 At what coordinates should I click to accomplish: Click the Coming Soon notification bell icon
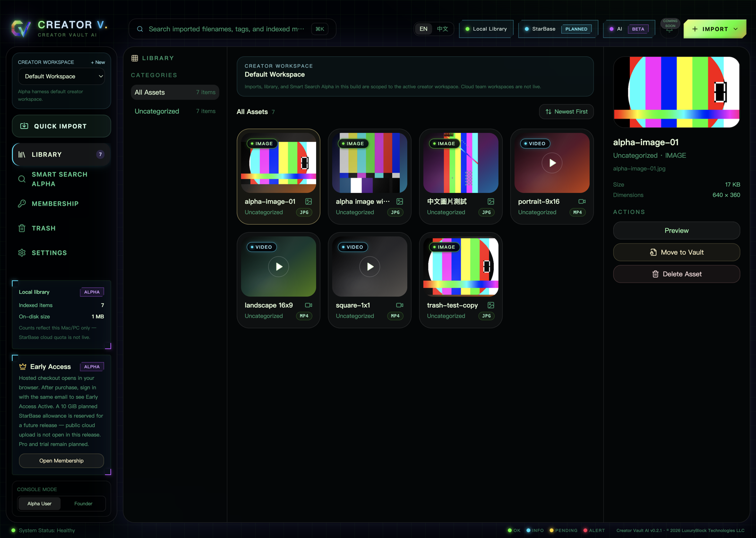(670, 29)
